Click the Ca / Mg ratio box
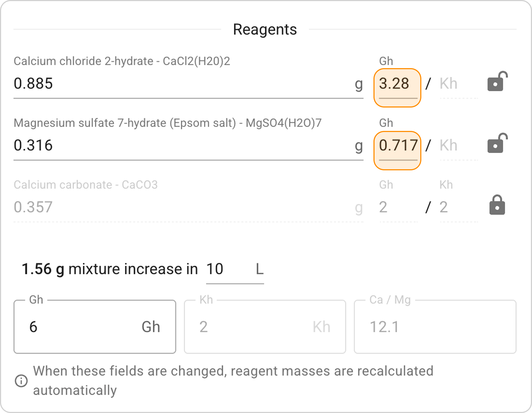 point(435,327)
